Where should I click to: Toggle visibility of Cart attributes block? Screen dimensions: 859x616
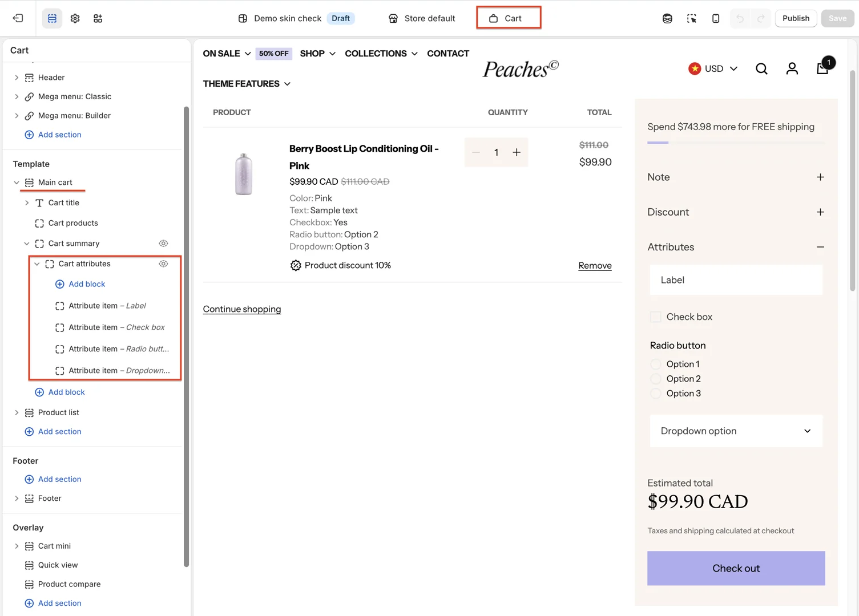[163, 264]
